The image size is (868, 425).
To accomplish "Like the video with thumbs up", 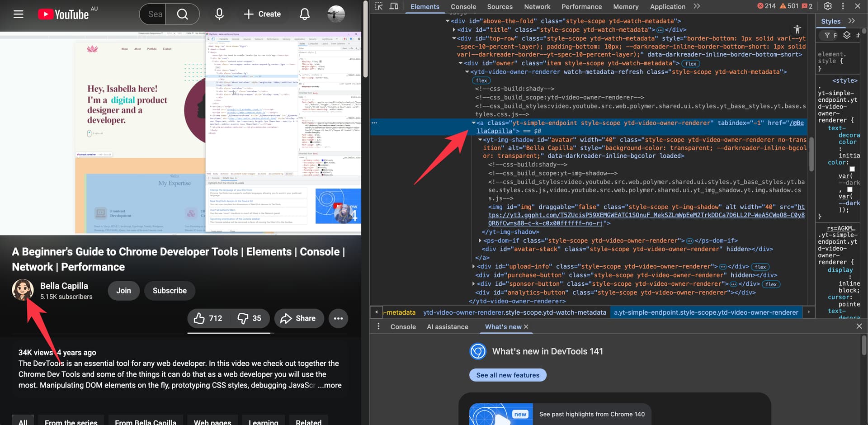I will click(x=199, y=318).
